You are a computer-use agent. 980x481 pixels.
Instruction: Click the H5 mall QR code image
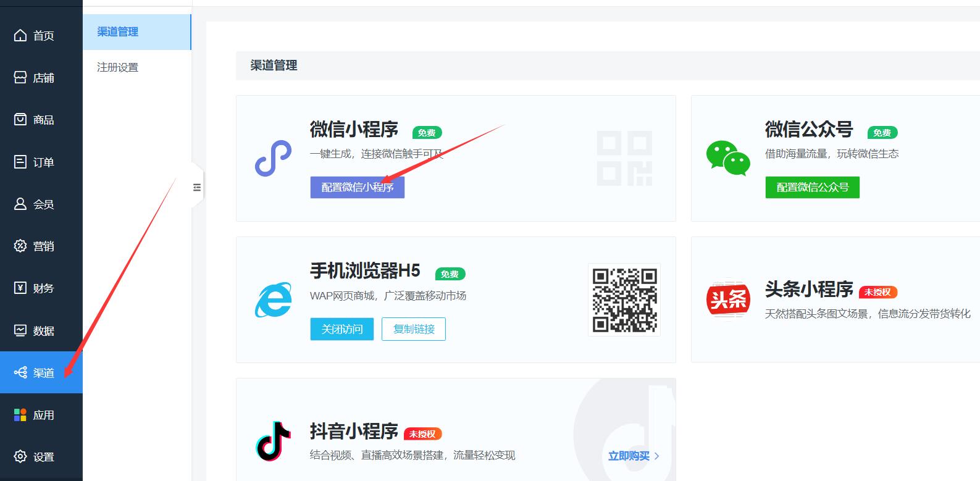[624, 300]
